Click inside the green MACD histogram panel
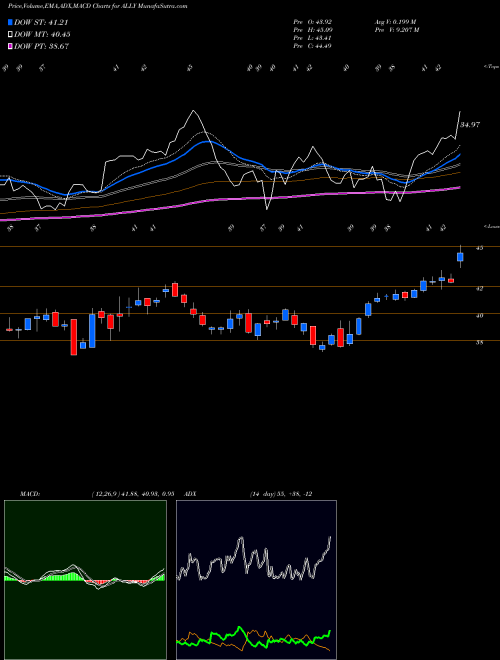500x660 pixels. pyautogui.click(x=85, y=580)
